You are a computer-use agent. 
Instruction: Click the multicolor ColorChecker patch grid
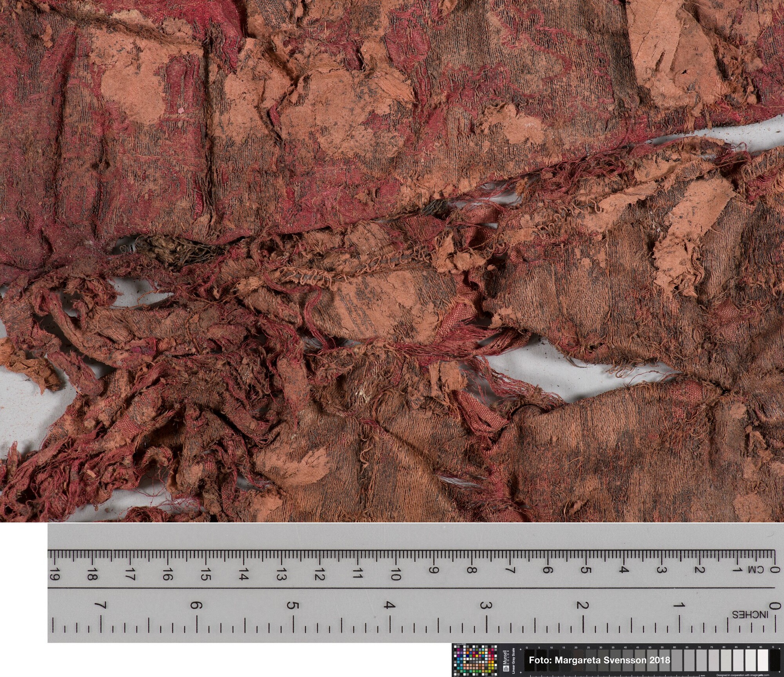(475, 661)
